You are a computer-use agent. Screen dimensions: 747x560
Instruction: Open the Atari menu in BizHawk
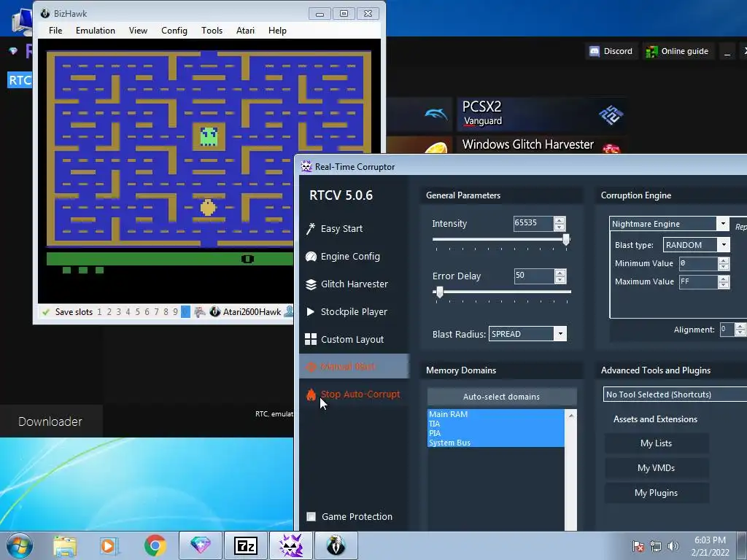(245, 31)
